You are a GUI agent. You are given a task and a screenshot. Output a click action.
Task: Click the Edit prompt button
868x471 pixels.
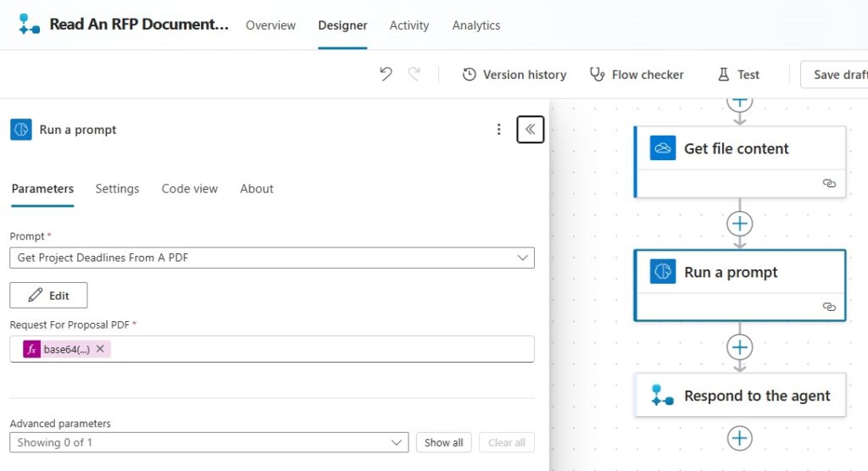(48, 295)
